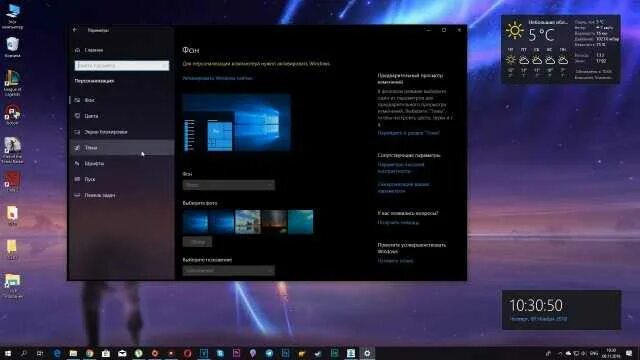The height and width of the screenshot is (360, 640).
Task: Open taskbar Search magnifier
Action: (x=24, y=353)
